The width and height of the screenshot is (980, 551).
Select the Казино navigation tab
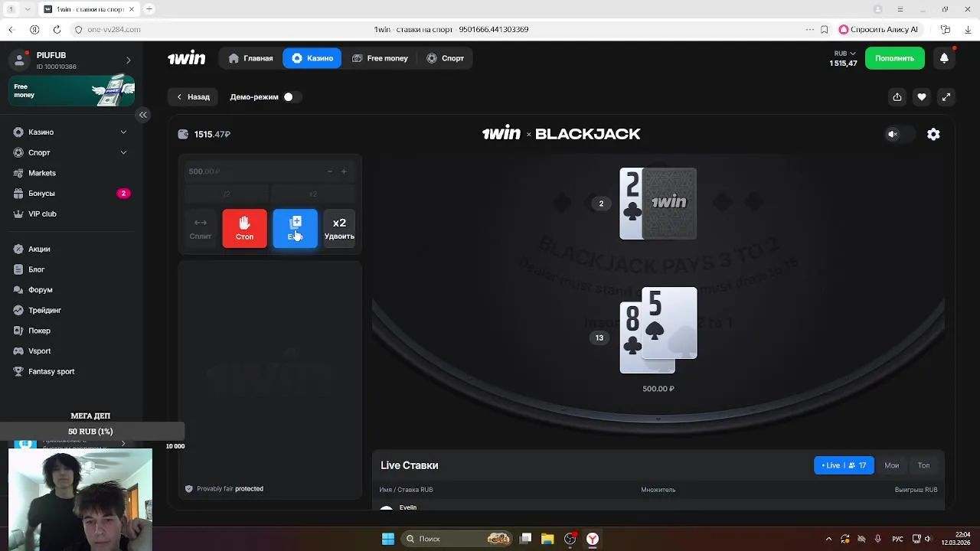(x=312, y=58)
